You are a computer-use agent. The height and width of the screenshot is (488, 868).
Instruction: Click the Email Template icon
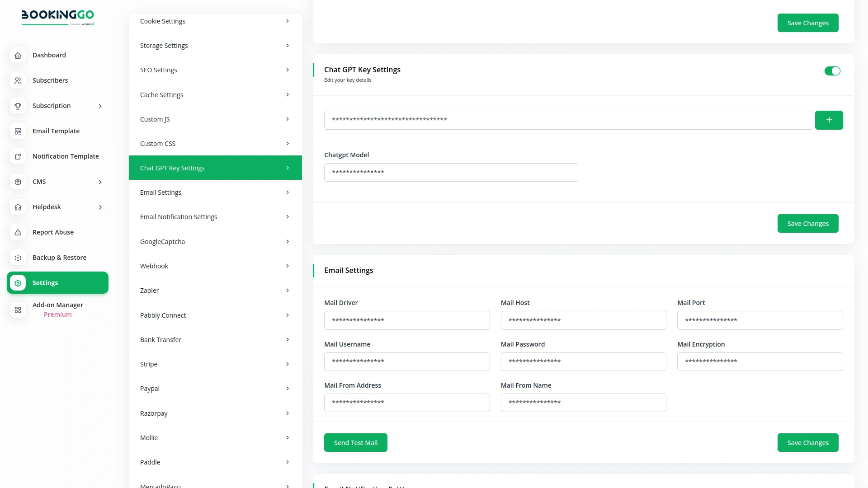click(18, 131)
